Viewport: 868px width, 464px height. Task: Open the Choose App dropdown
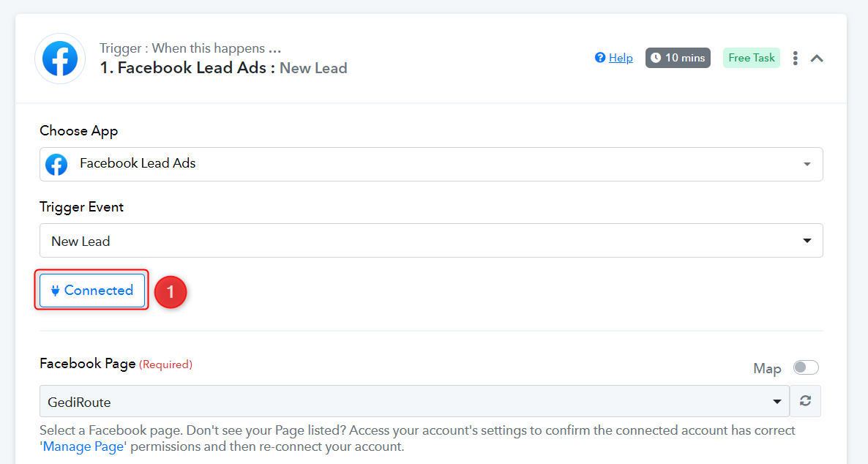[431, 164]
